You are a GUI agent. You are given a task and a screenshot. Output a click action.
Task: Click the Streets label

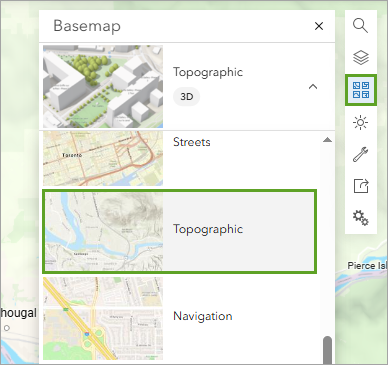[x=192, y=142]
